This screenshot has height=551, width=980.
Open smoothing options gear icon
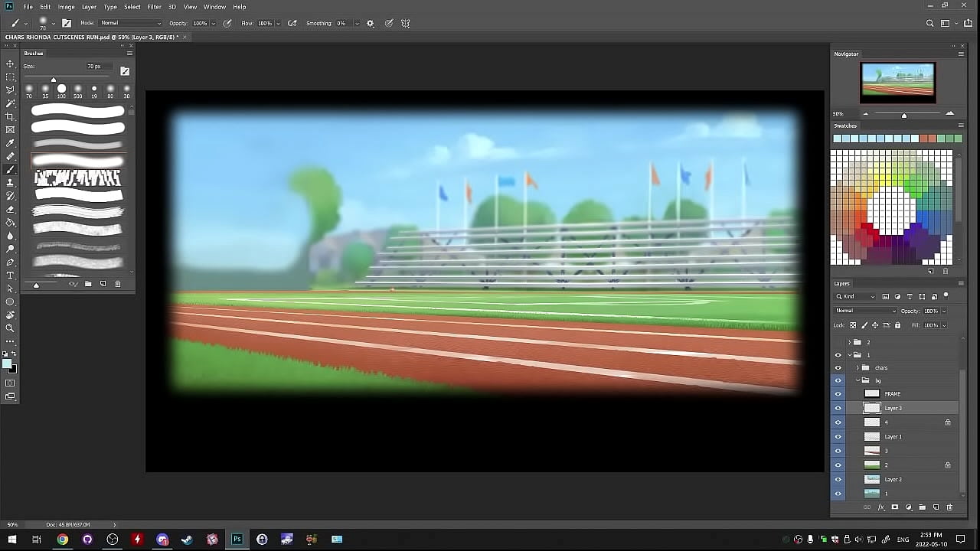tap(371, 24)
